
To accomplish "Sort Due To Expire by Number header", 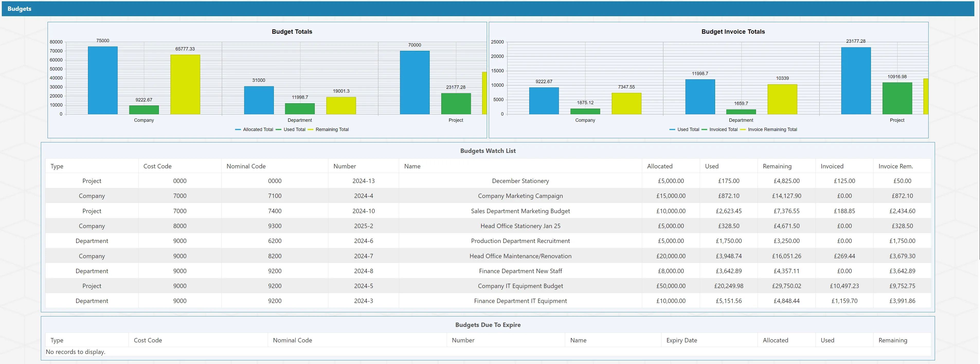I will point(506,340).
